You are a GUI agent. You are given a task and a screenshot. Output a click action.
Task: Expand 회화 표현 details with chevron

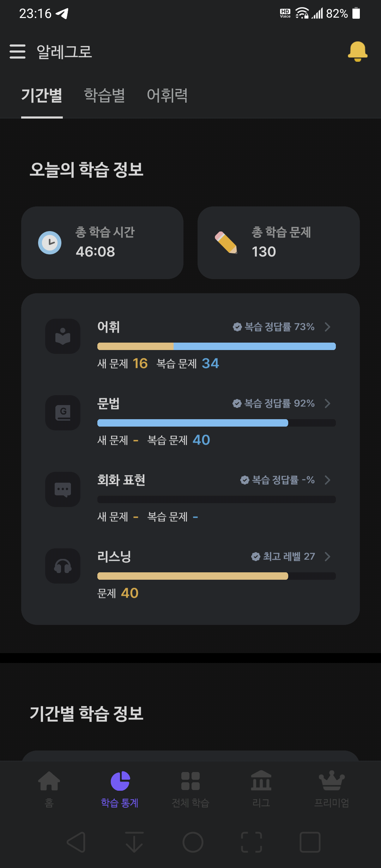327,480
